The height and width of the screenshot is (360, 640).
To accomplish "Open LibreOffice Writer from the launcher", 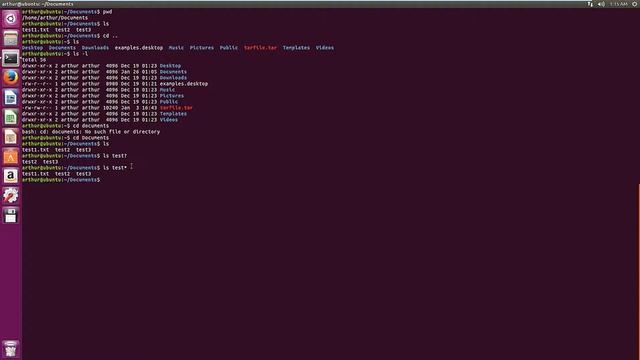I will 11,98.
